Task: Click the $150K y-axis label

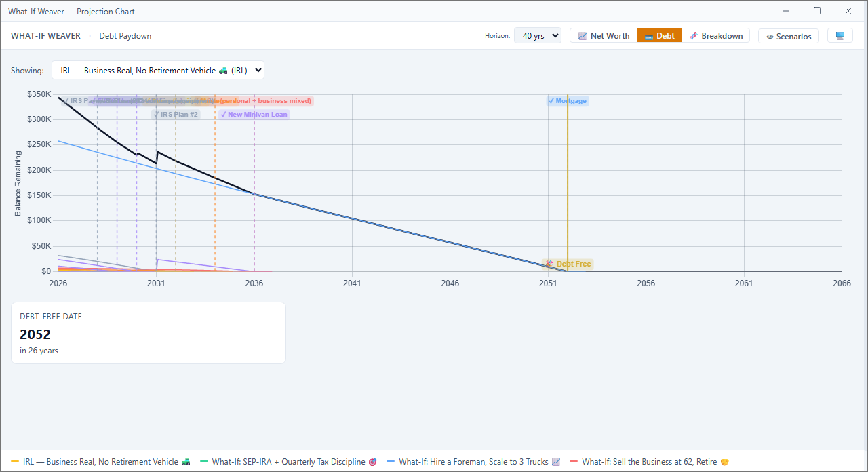Action: point(39,195)
